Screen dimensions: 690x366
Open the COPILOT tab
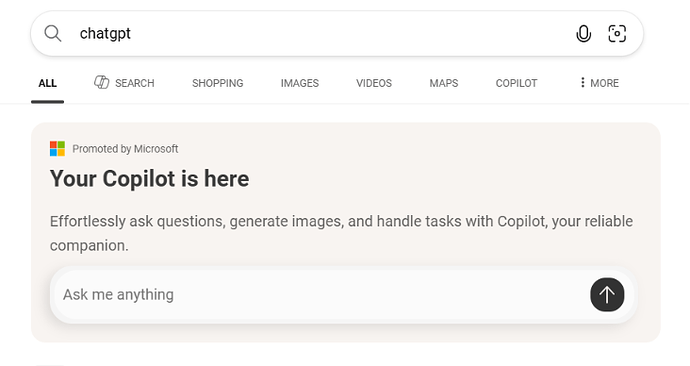(516, 83)
